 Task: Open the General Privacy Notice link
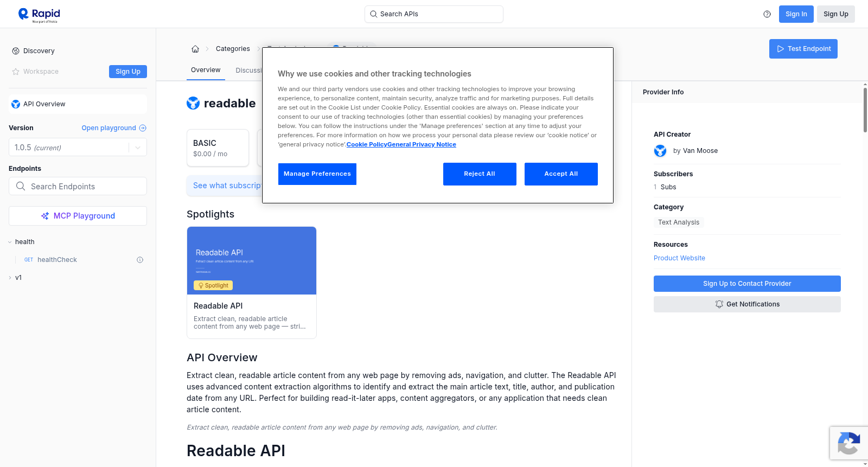tap(422, 144)
